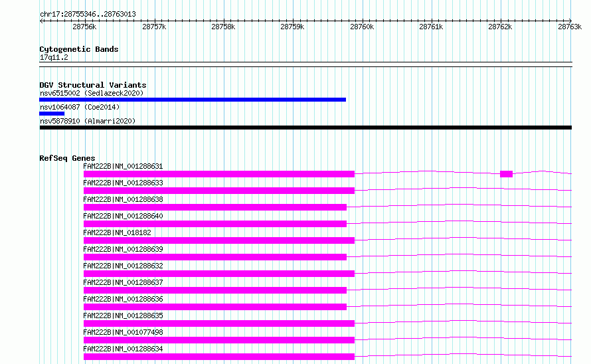Open transcript label FAM222B|NM_018182
This screenshot has height=364, width=591.
[x=117, y=232]
